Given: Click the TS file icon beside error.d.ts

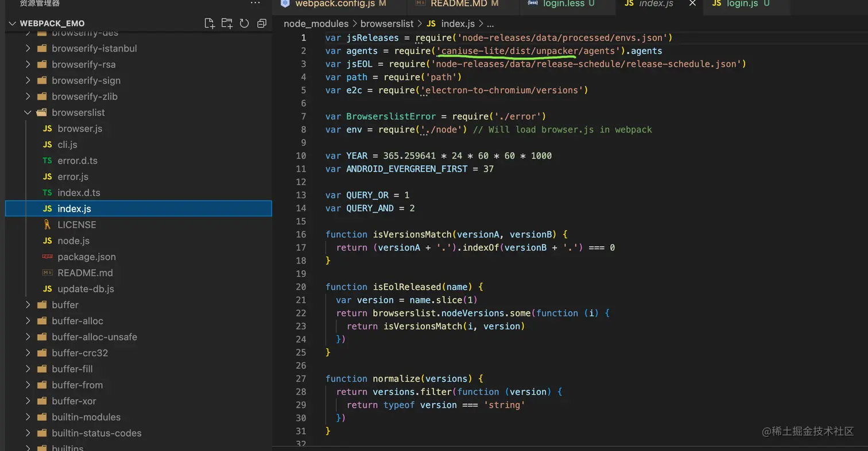Looking at the screenshot, I should [x=48, y=161].
